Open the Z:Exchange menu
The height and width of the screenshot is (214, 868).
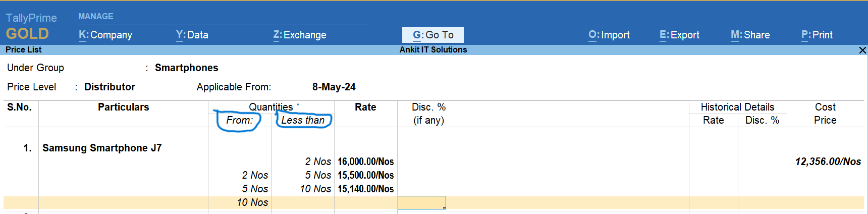(x=300, y=35)
